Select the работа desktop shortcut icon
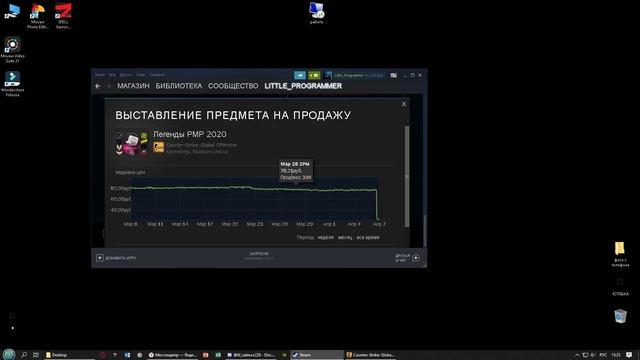 coord(316,13)
